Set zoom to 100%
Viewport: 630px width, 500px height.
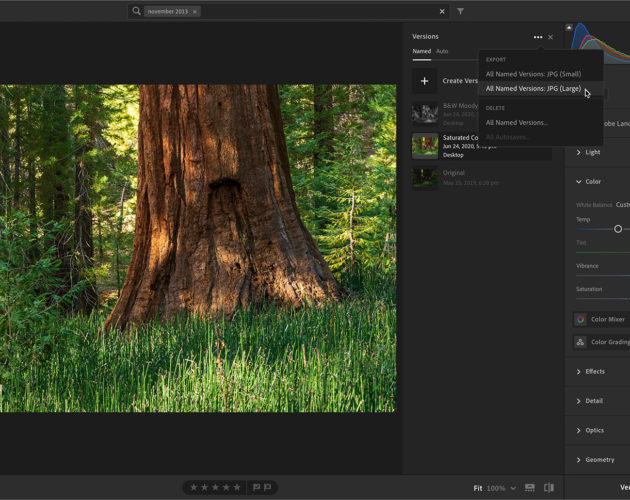tap(496, 488)
